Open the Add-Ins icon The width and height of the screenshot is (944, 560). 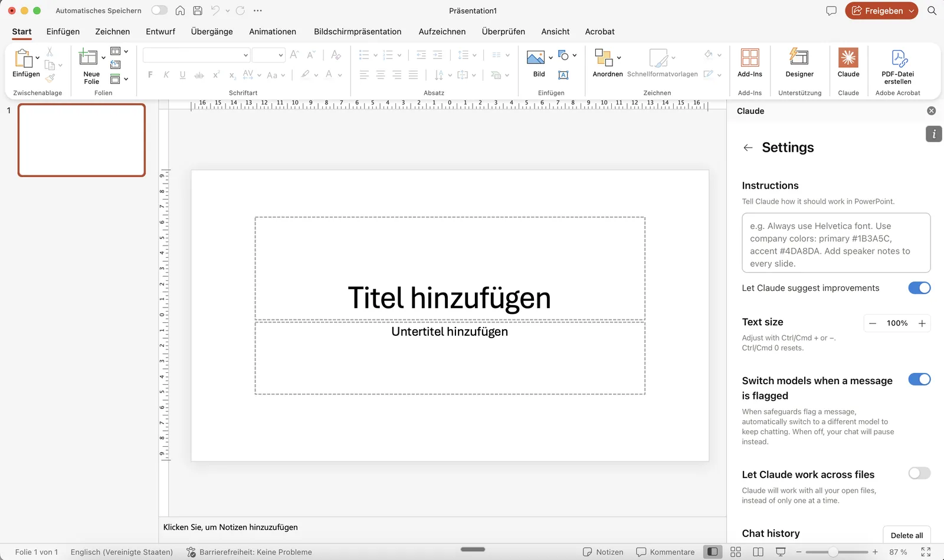coord(749,58)
